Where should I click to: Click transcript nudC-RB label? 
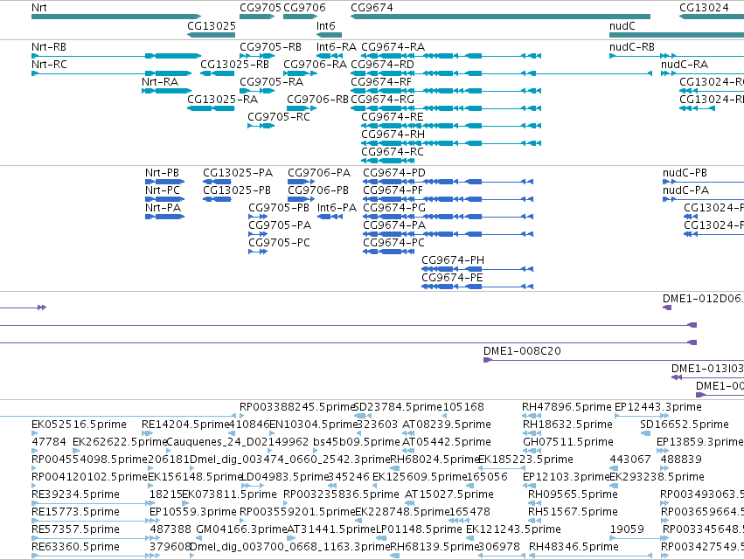point(631,47)
